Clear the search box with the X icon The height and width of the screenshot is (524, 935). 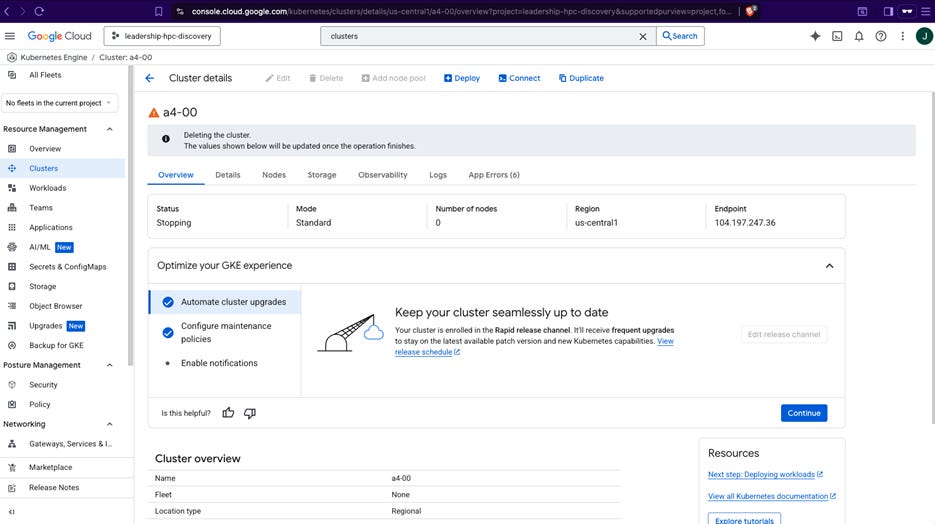click(643, 36)
